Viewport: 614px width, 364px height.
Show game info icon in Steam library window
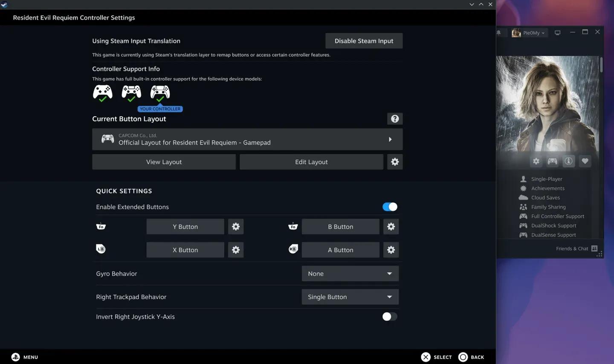[x=568, y=161]
